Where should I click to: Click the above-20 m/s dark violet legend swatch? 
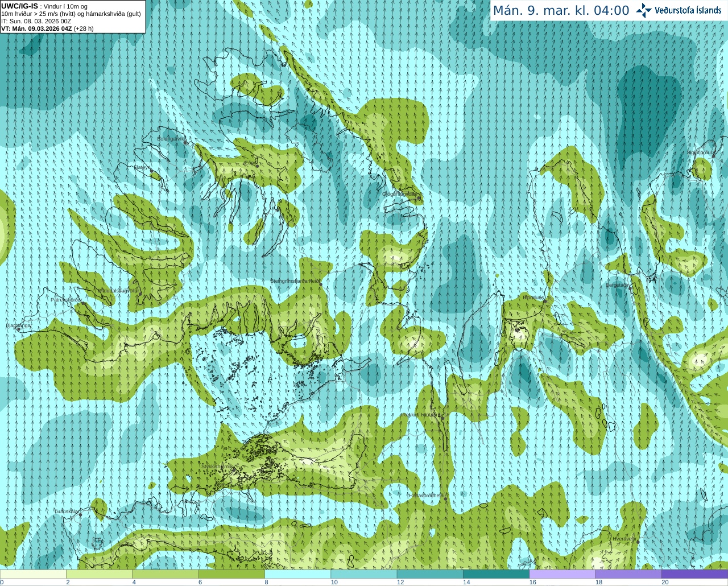(694, 574)
